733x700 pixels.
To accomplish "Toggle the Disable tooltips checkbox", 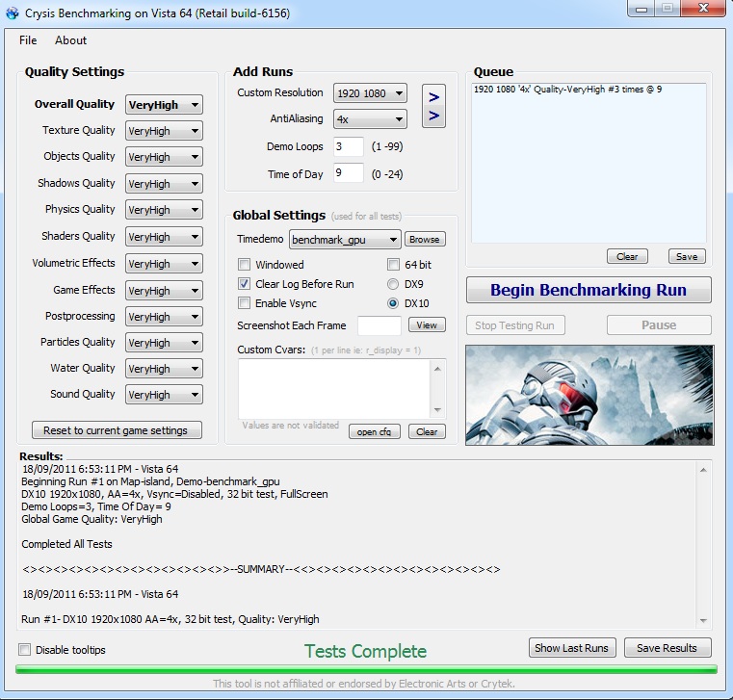I will coord(25,650).
